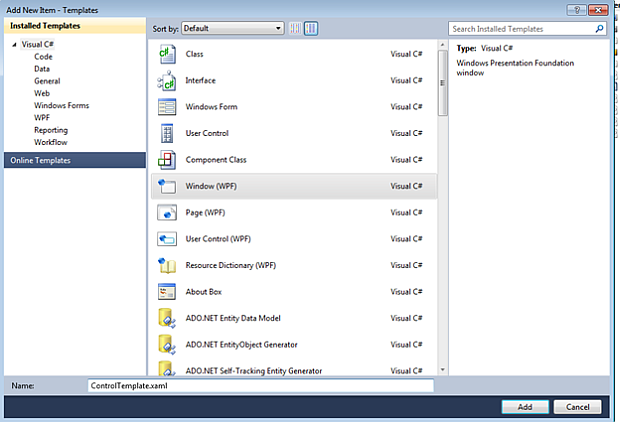Click the User Control template icon

tap(167, 133)
